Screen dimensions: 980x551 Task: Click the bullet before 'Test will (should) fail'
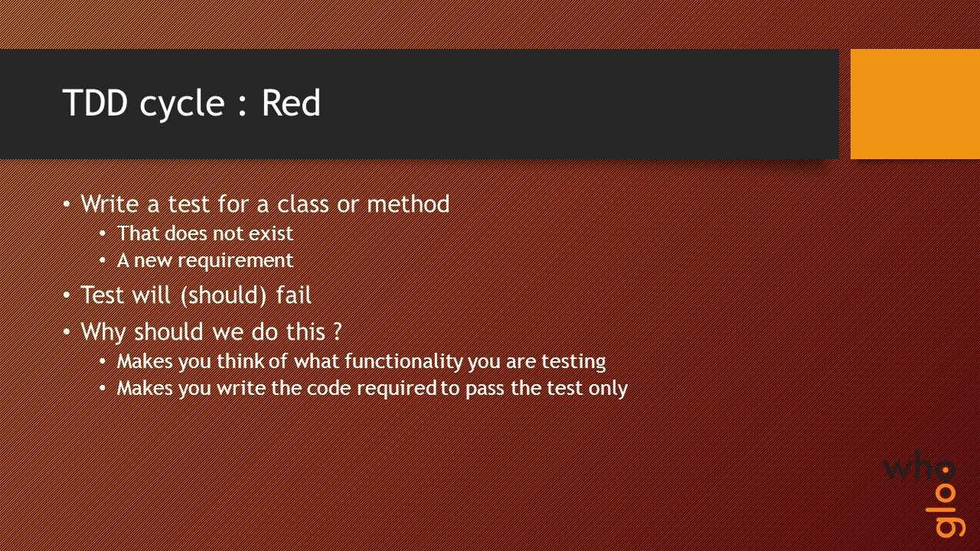click(x=67, y=295)
